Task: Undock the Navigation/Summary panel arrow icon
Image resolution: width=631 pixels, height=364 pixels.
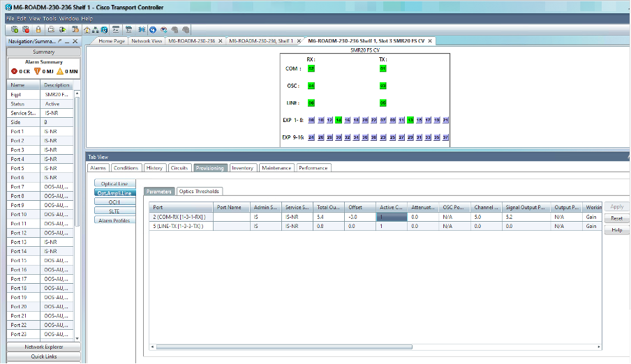Action: [59, 41]
